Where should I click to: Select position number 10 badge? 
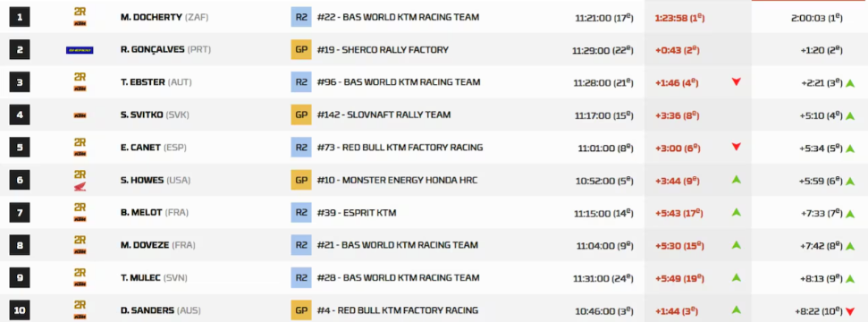pyautogui.click(x=20, y=310)
